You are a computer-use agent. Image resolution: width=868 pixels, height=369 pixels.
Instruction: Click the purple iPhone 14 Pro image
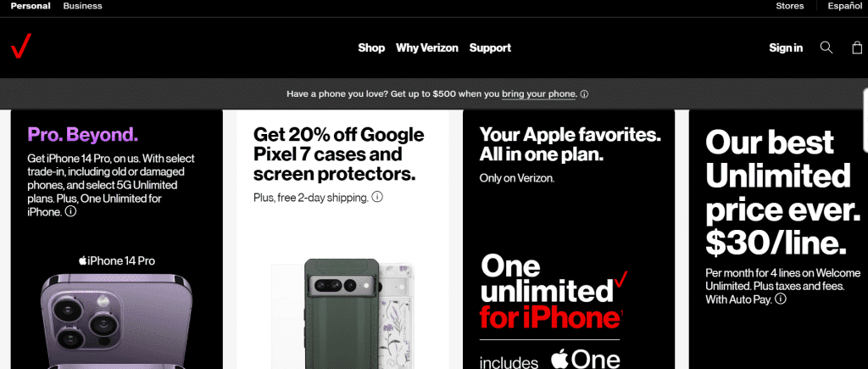116,320
